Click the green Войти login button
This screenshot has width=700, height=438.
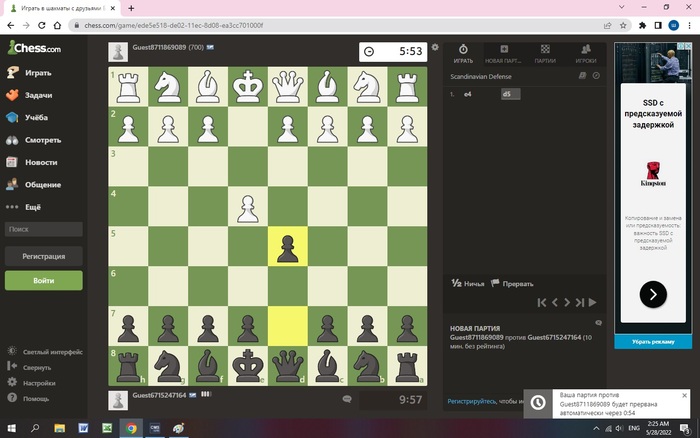tap(43, 281)
